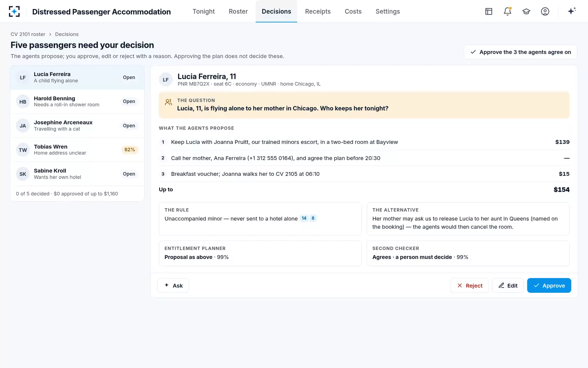588x368 pixels.
Task: Go to the Costs tab
Action: tap(353, 11)
